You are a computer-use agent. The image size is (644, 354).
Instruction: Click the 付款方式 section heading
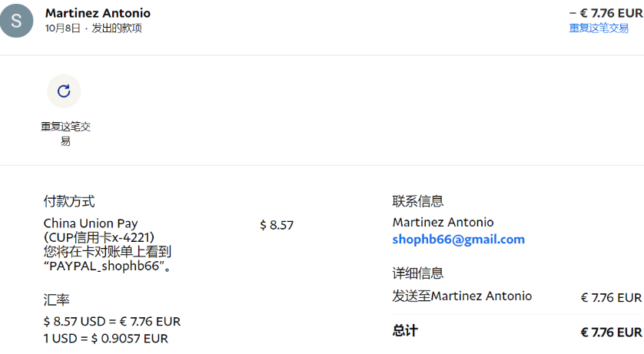(69, 201)
